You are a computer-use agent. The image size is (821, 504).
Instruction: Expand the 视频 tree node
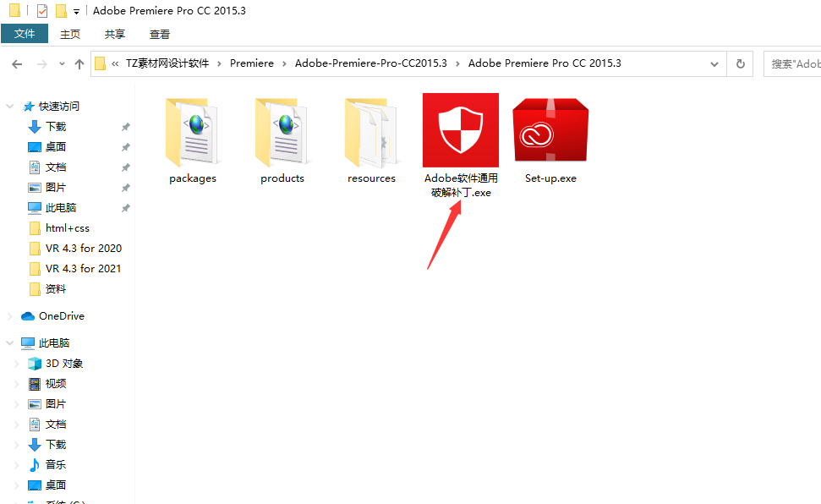pos(17,384)
